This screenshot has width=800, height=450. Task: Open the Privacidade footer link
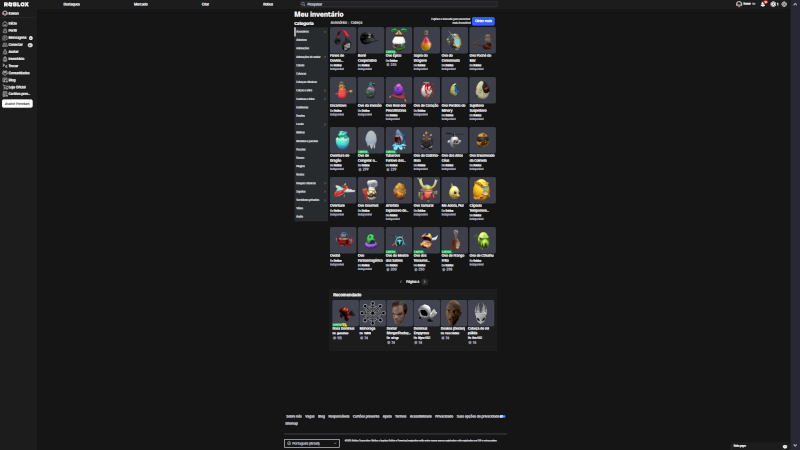click(x=444, y=416)
